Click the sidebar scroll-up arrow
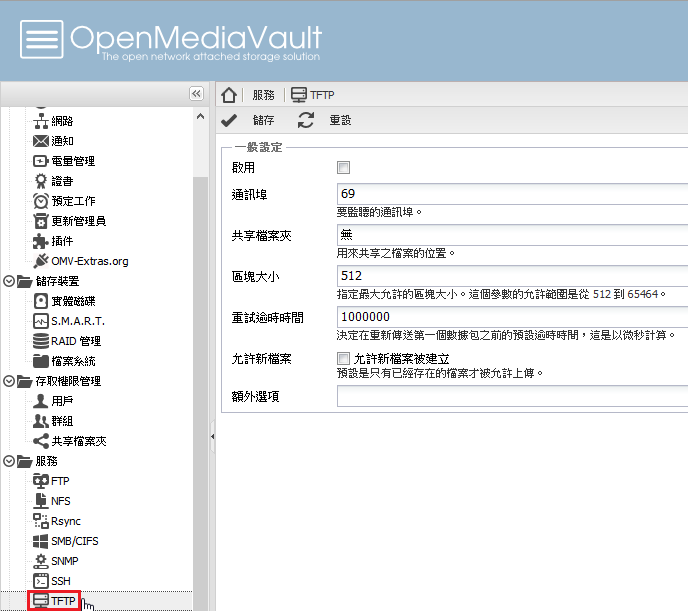This screenshot has height=611, width=688. click(201, 116)
